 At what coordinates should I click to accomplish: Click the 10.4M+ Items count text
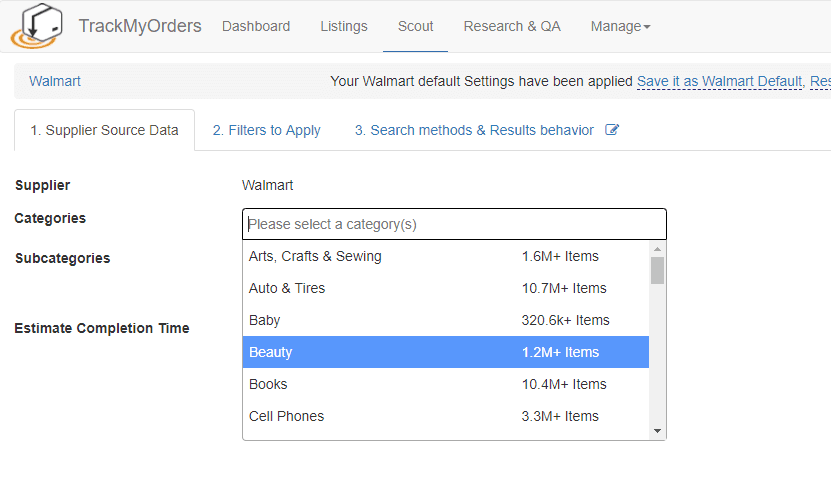(x=564, y=384)
